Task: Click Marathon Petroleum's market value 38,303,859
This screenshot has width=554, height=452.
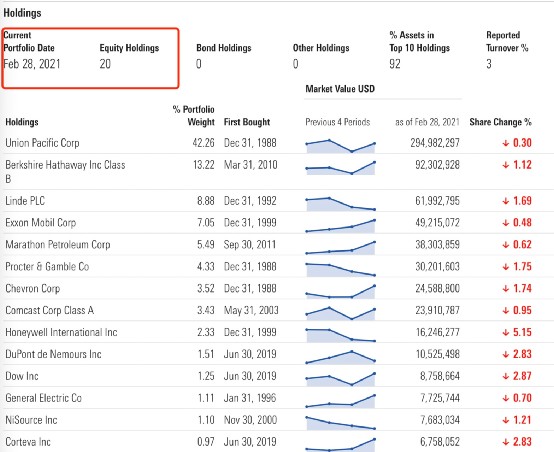Action: coord(437,245)
